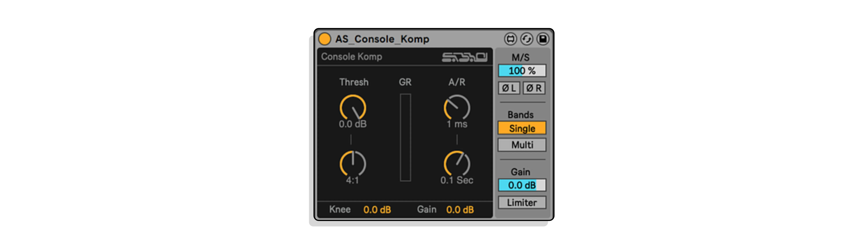Image resolution: width=868 pixels, height=249 pixels.
Task: Click the M/S 100 % field
Action: [x=522, y=71]
